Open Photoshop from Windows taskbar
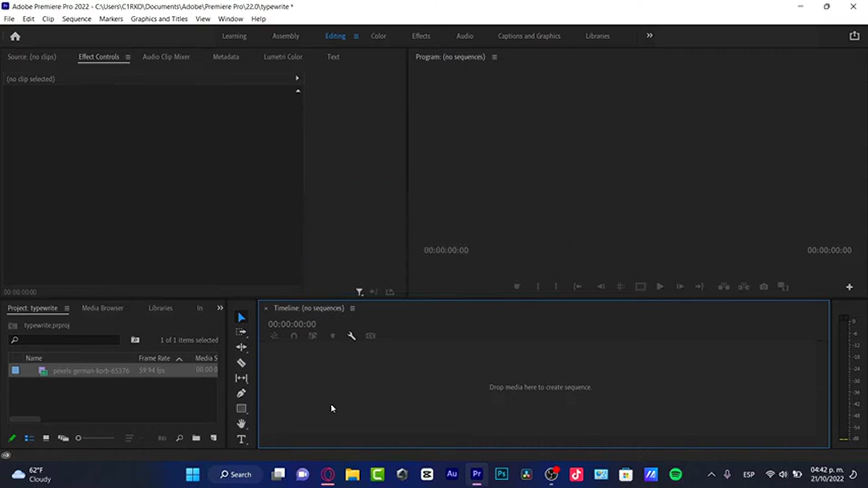868x488 pixels. coord(501,474)
